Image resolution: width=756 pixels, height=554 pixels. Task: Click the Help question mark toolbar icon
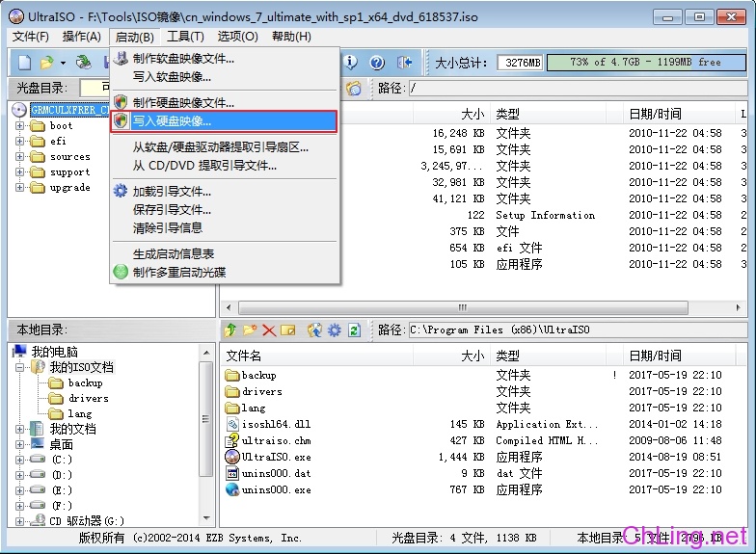pos(377,62)
